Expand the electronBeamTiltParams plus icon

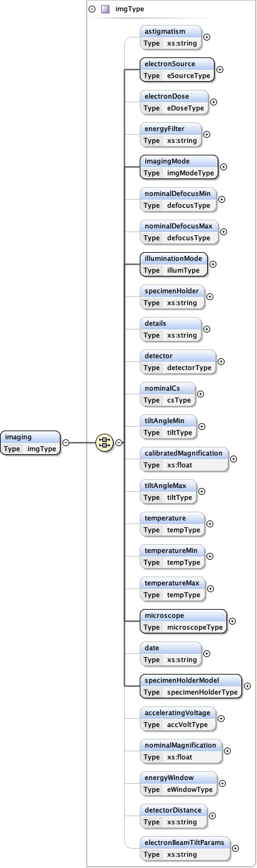[x=235, y=848]
